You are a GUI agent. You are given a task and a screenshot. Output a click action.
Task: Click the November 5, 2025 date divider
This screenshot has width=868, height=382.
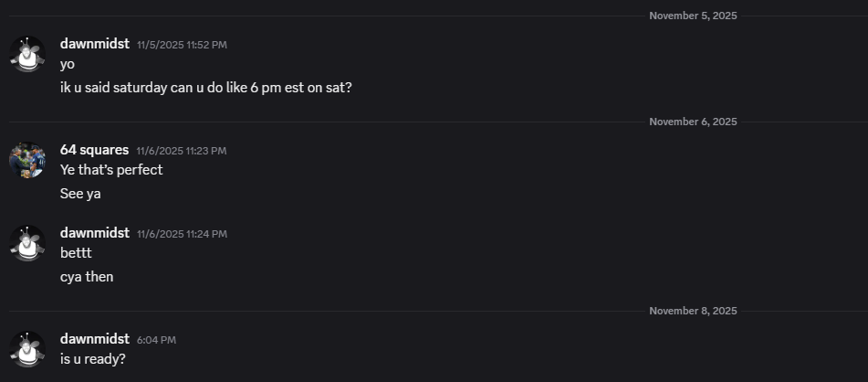pyautogui.click(x=693, y=16)
